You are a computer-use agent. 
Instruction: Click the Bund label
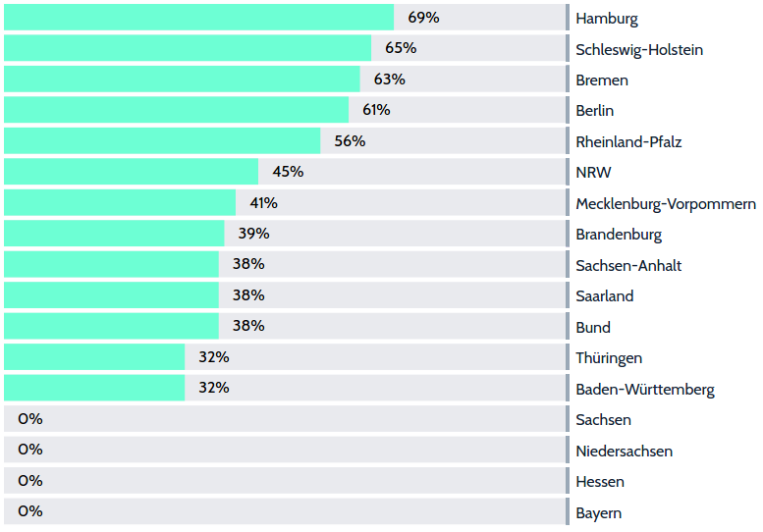click(x=593, y=327)
